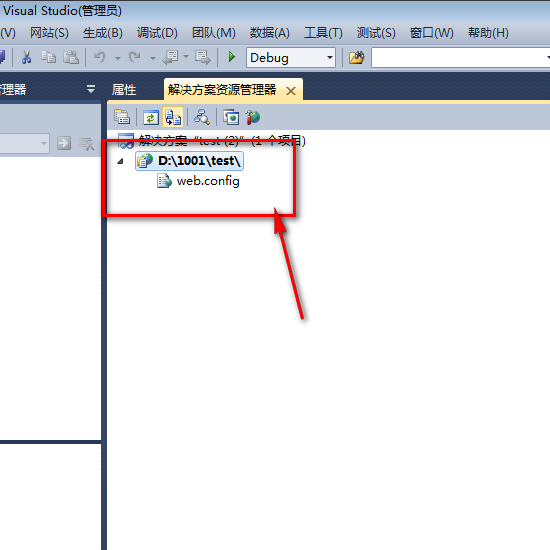Open the 工具(T) menu
Image resolution: width=550 pixels, height=550 pixels.
coord(323,33)
